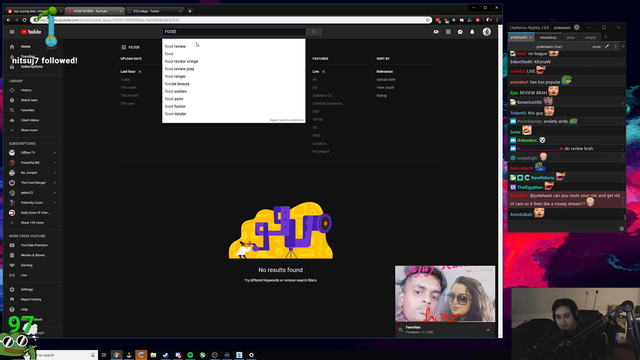Image resolution: width=640 pixels, height=360 pixels.
Task: Click the mini-player video thumbnail
Action: 445,294
